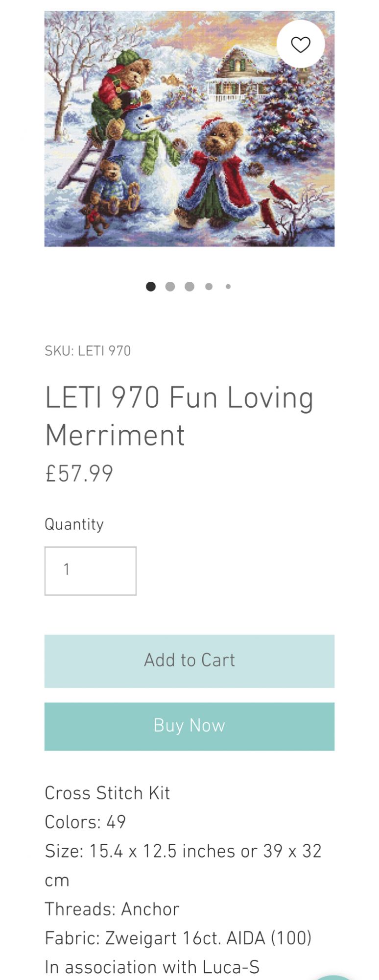Click the Size: 15.4 x 12.5 inches line

[x=183, y=851]
